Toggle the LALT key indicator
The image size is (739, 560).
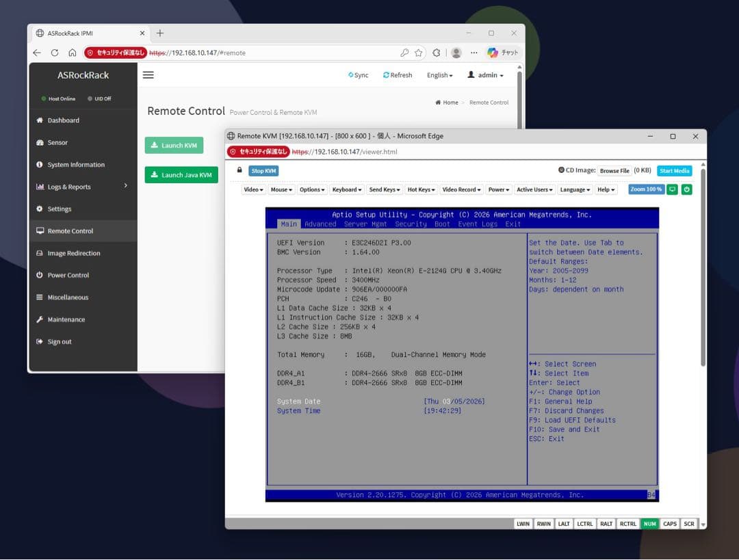pyautogui.click(x=564, y=524)
